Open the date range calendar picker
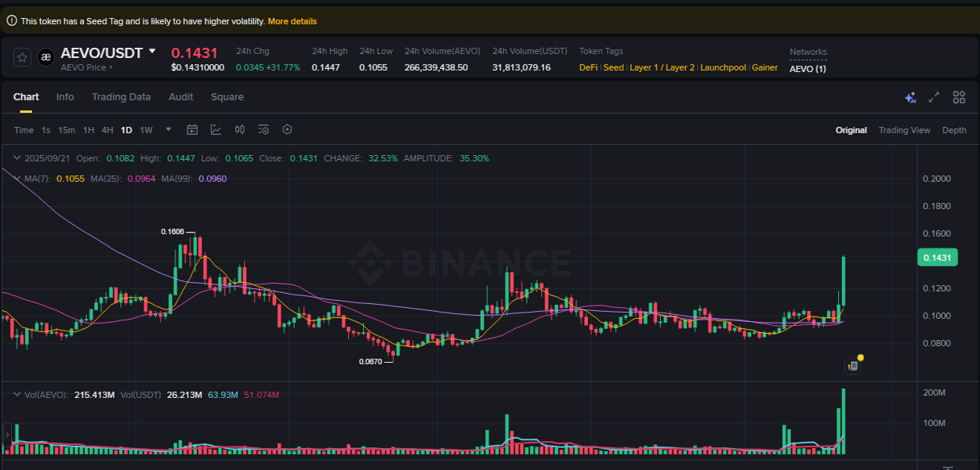980x470 pixels. point(192,129)
